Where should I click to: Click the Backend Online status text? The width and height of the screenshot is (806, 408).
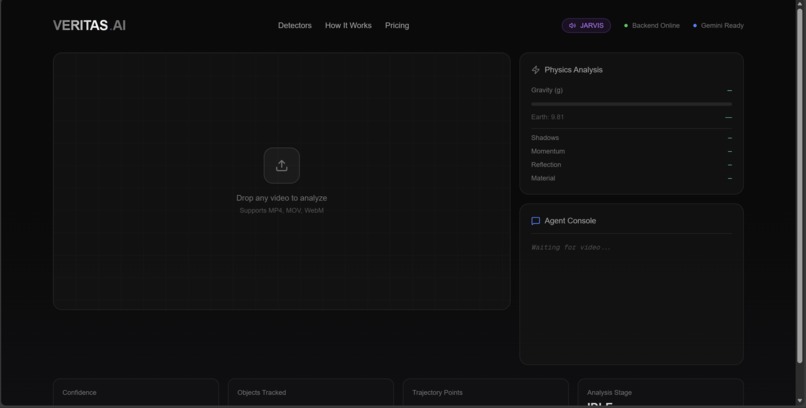point(655,26)
